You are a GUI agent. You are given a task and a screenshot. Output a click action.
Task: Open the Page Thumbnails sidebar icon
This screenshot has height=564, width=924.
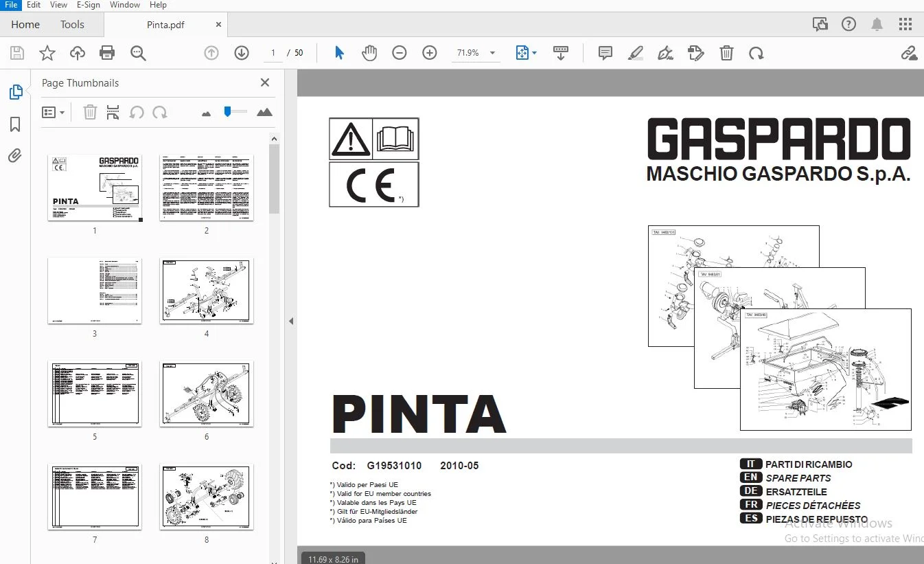pos(15,91)
